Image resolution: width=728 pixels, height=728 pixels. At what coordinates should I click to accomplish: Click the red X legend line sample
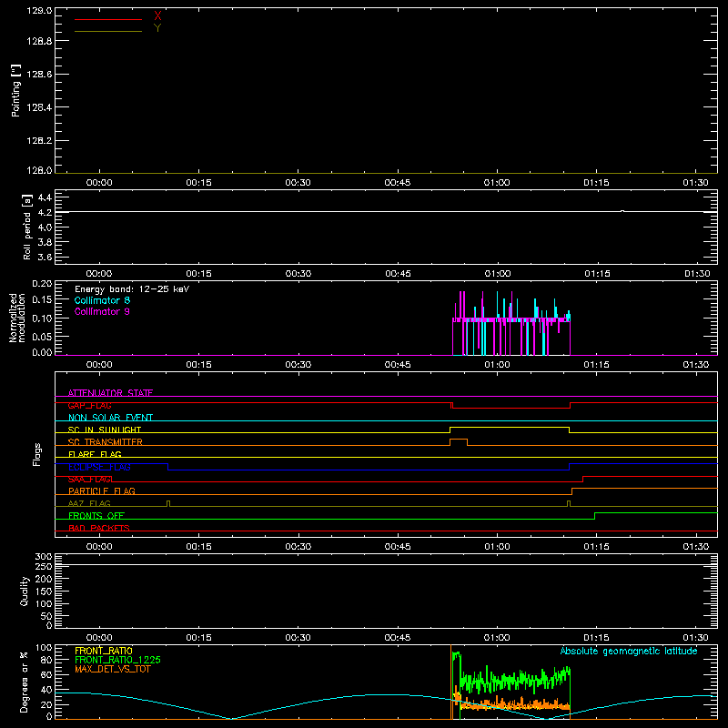point(108,19)
